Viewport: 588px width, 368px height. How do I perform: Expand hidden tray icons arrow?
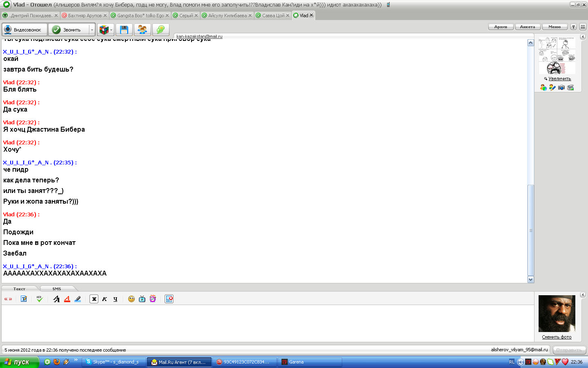[x=521, y=362]
